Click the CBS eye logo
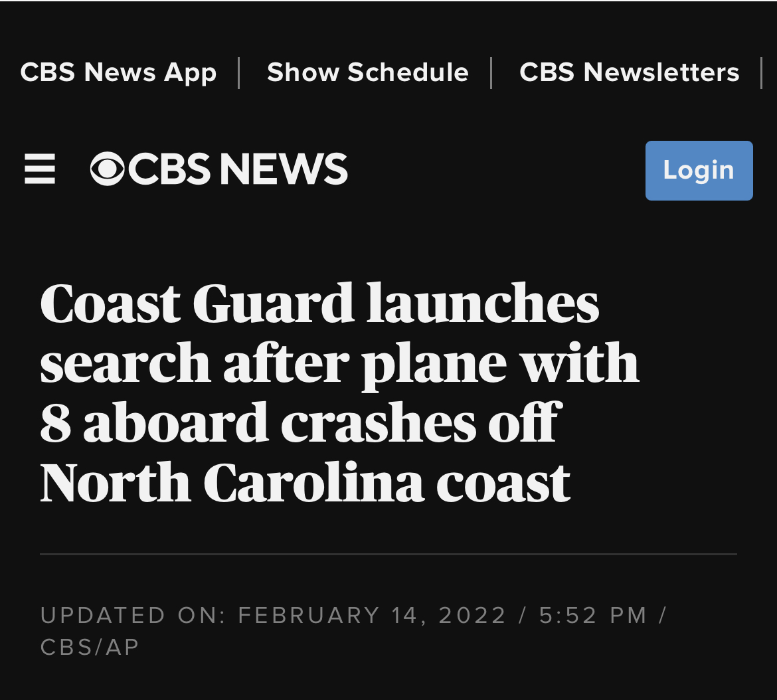The width and height of the screenshot is (777, 700). pos(108,169)
